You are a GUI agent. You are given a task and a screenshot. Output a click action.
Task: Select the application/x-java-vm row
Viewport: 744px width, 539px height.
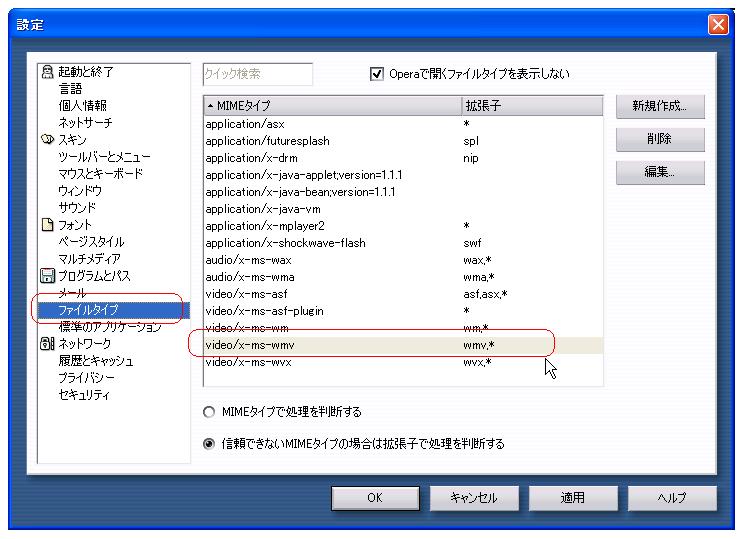[403, 209]
